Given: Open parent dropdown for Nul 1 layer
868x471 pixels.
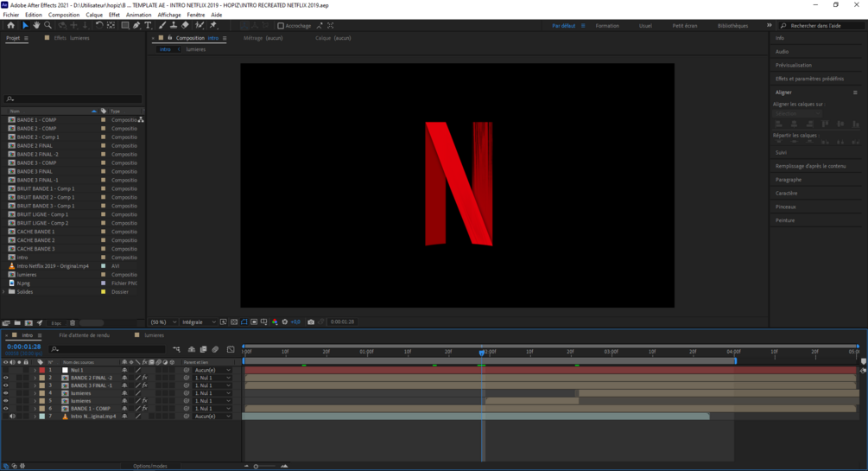Looking at the screenshot, I should tap(212, 370).
